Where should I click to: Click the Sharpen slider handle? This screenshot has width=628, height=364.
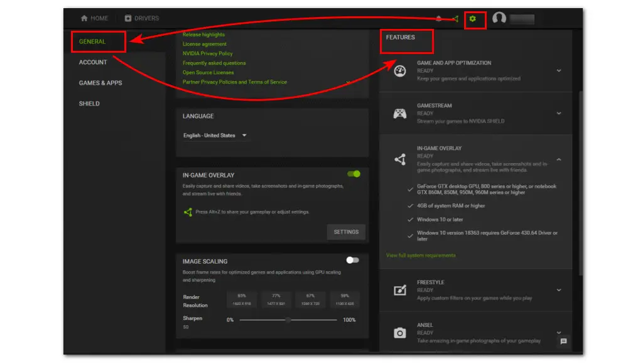(x=288, y=320)
